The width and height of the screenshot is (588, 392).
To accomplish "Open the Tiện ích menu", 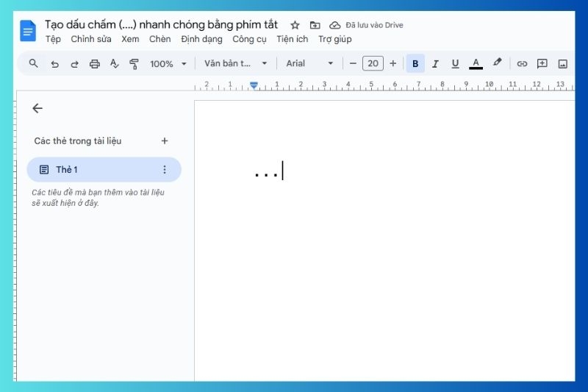I will 292,40.
